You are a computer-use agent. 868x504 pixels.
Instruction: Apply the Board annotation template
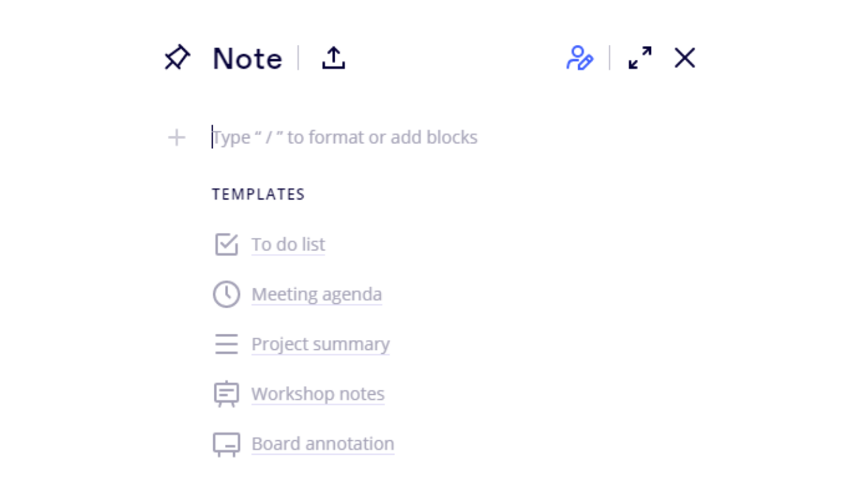pyautogui.click(x=323, y=444)
